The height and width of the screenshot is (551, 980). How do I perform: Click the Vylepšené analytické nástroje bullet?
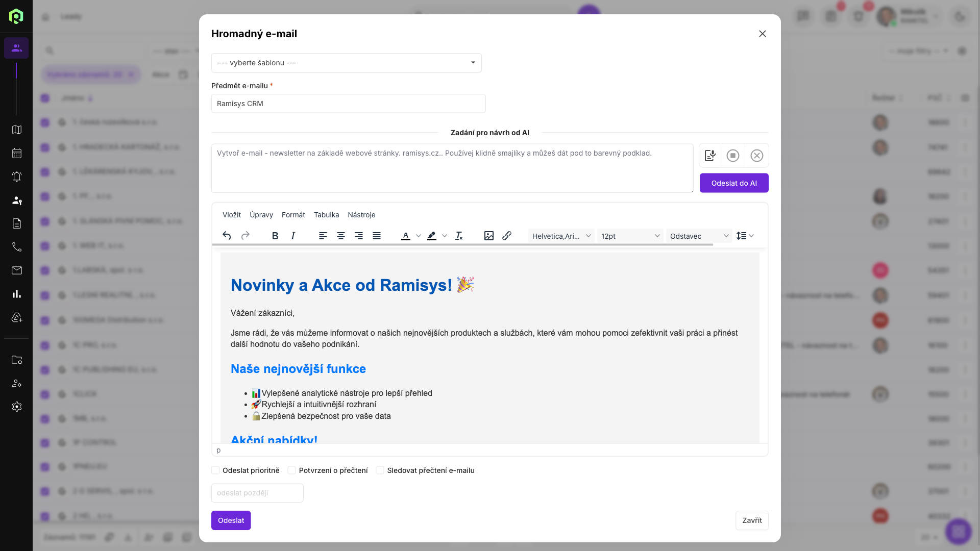pos(342,393)
